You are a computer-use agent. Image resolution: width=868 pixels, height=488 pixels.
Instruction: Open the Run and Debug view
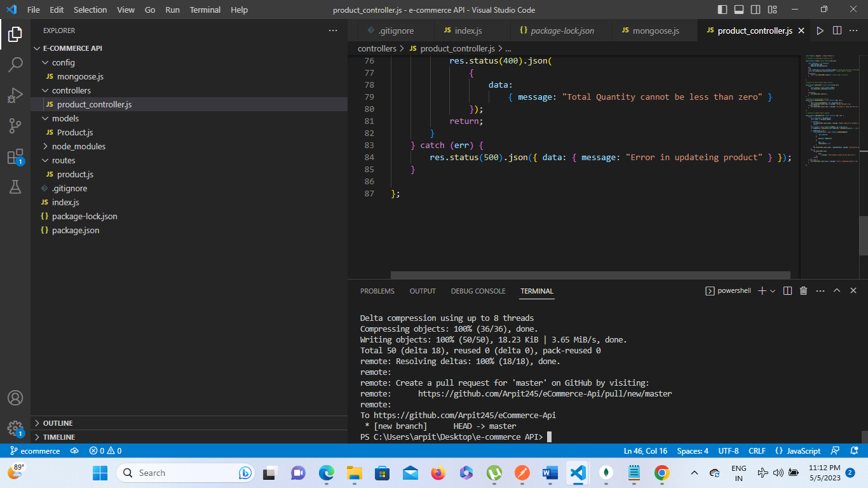click(x=15, y=95)
